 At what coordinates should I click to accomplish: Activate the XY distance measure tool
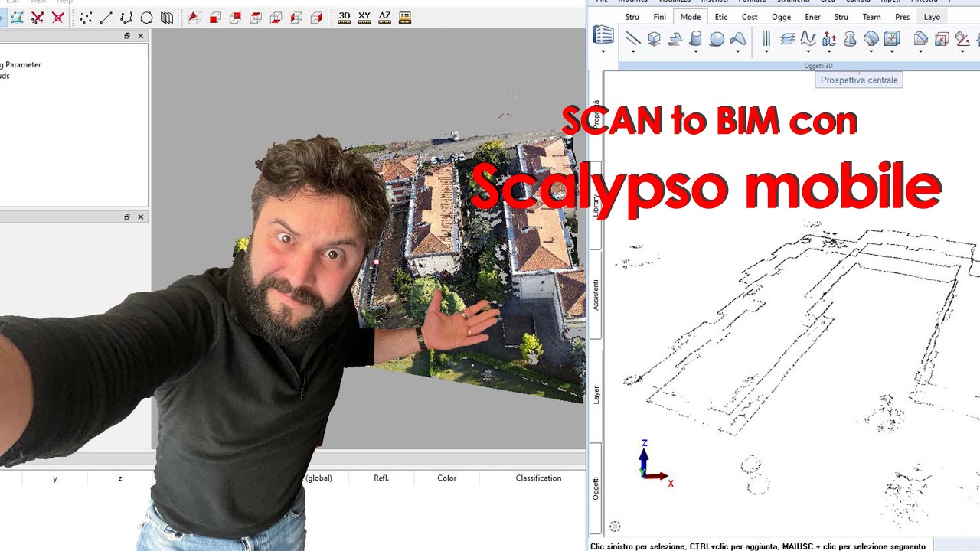364,17
